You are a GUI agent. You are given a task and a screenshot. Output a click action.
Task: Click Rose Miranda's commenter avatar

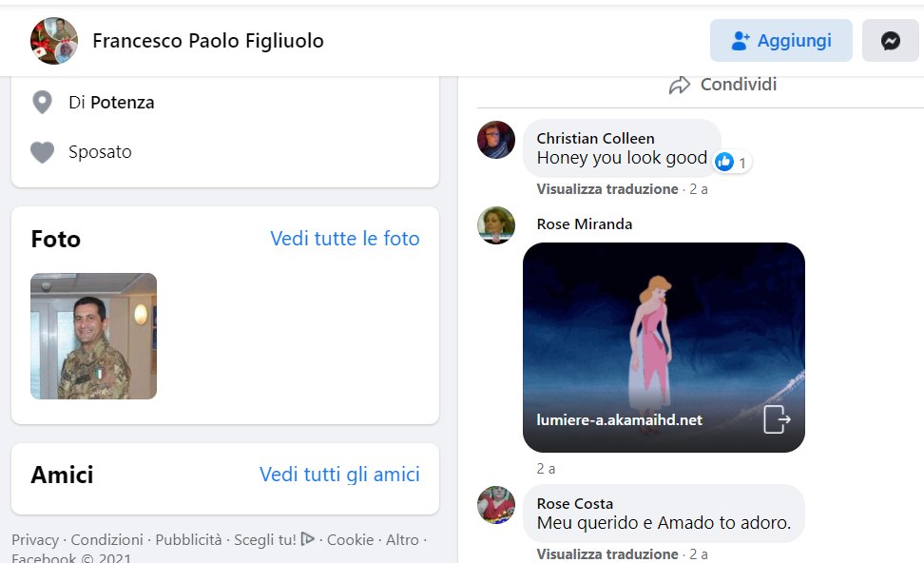[x=495, y=225]
